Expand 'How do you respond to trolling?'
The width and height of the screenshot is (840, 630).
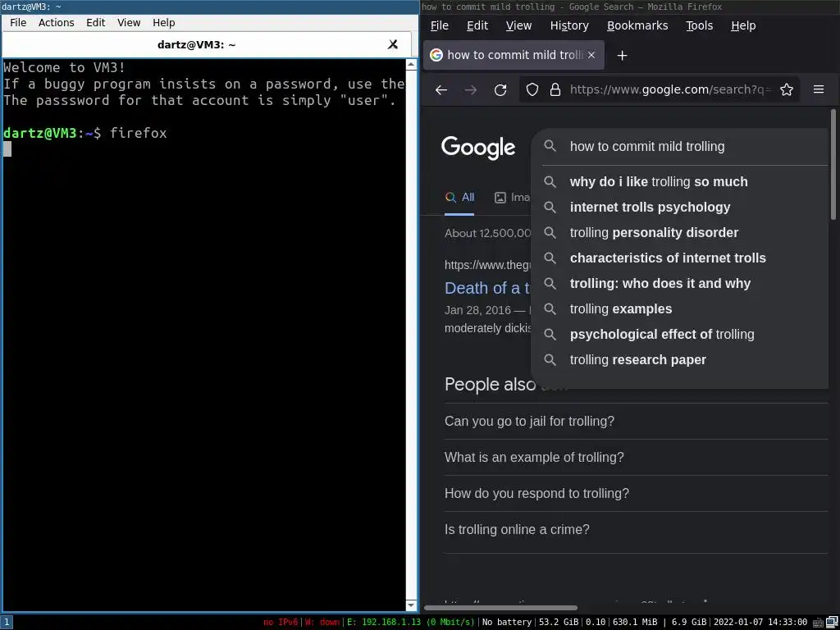[x=637, y=493]
